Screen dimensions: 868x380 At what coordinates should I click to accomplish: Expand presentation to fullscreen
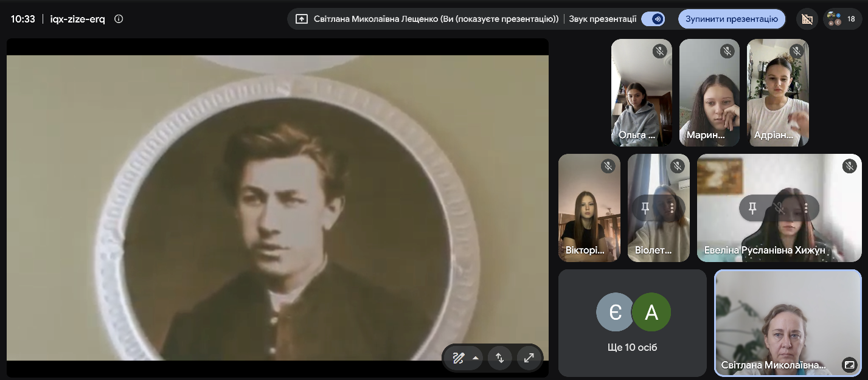(529, 358)
